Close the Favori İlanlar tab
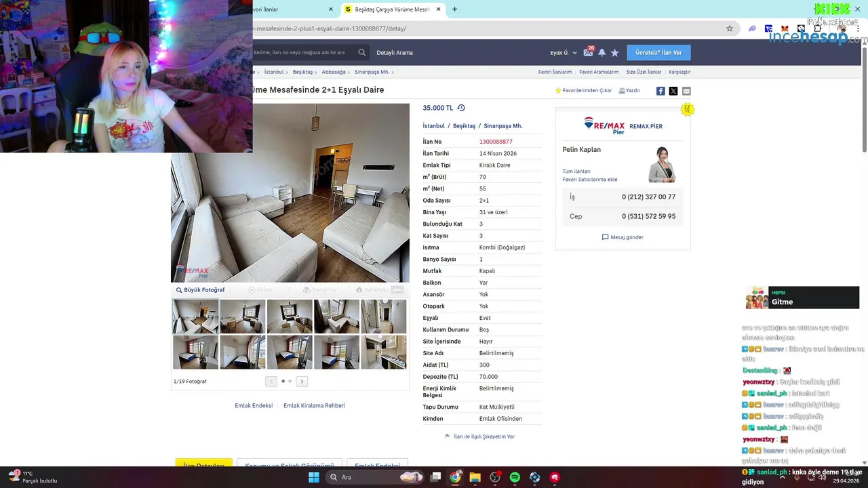 pos(331,9)
